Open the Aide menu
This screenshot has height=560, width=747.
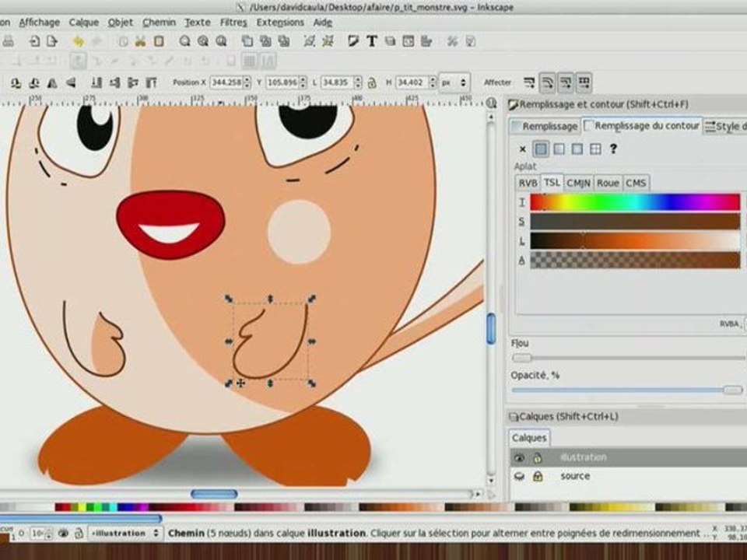click(x=322, y=23)
